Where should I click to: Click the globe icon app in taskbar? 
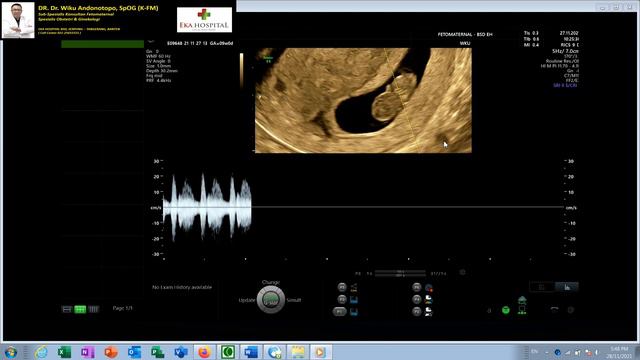(274, 352)
